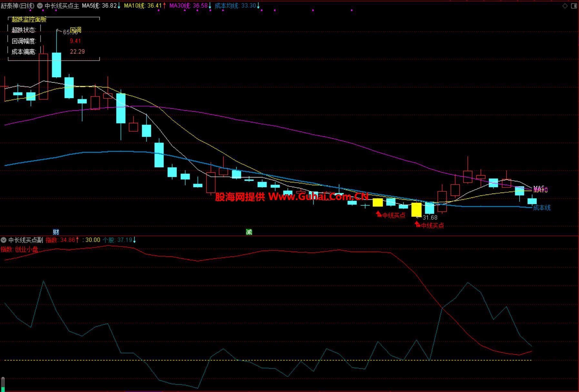Click the 成本线 label at line end
This screenshot has width=579, height=392.
pyautogui.click(x=542, y=207)
